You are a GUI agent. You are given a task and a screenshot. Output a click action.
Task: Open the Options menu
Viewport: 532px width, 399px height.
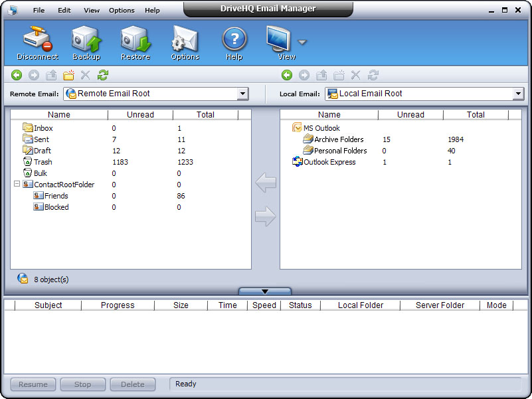122,10
